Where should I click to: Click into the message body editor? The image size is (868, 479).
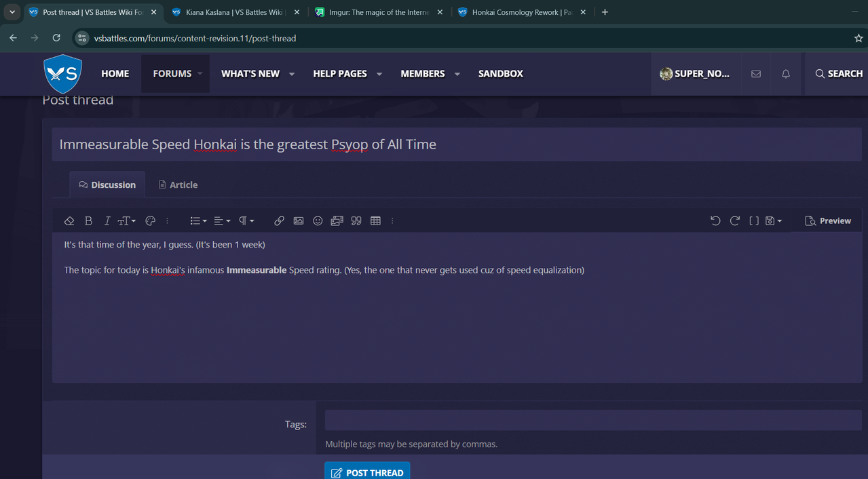(457, 307)
